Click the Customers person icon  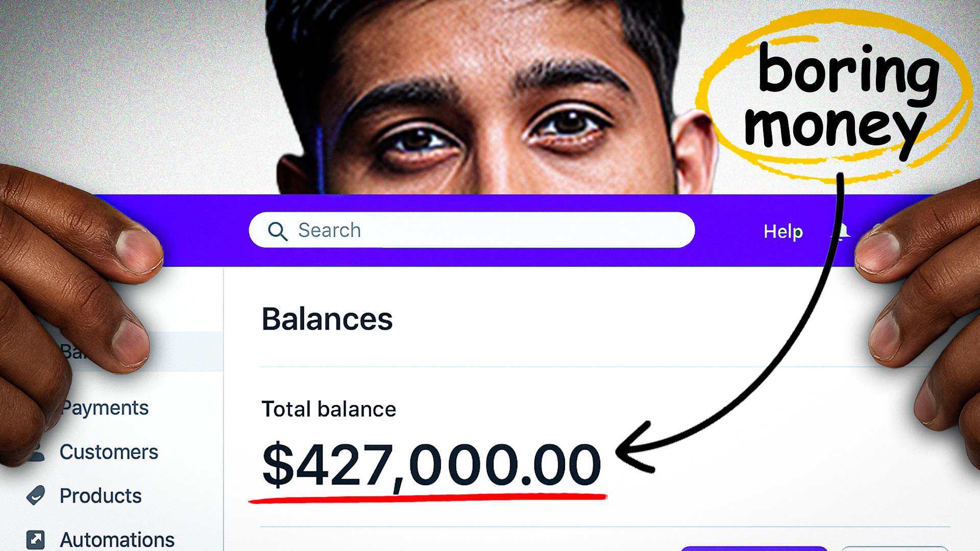(38, 453)
